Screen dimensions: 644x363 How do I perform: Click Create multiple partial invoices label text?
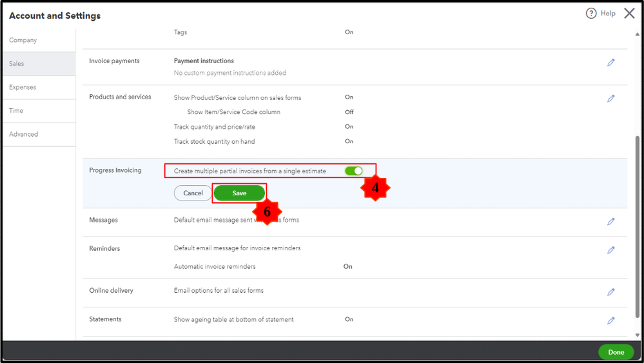pos(249,171)
